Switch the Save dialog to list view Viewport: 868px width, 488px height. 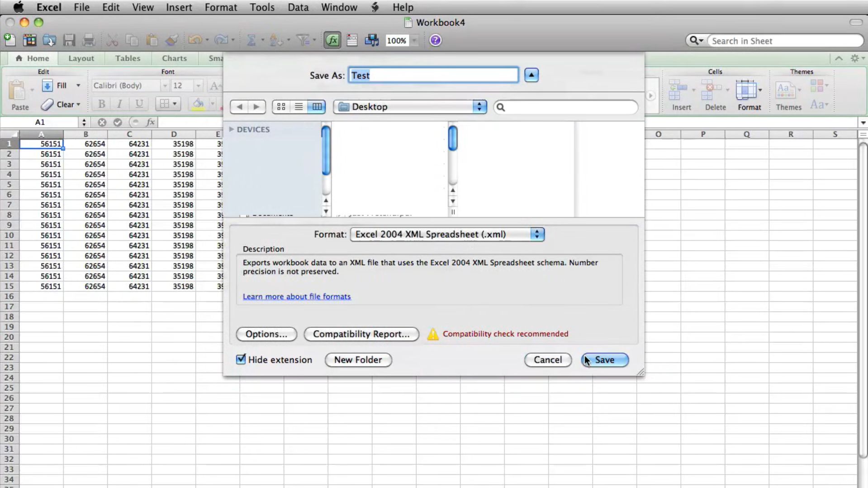click(299, 107)
